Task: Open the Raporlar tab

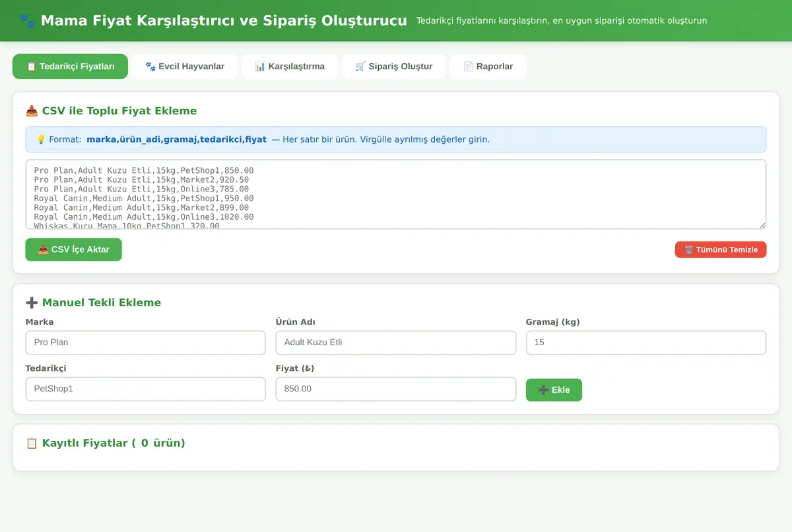Action: coord(488,67)
